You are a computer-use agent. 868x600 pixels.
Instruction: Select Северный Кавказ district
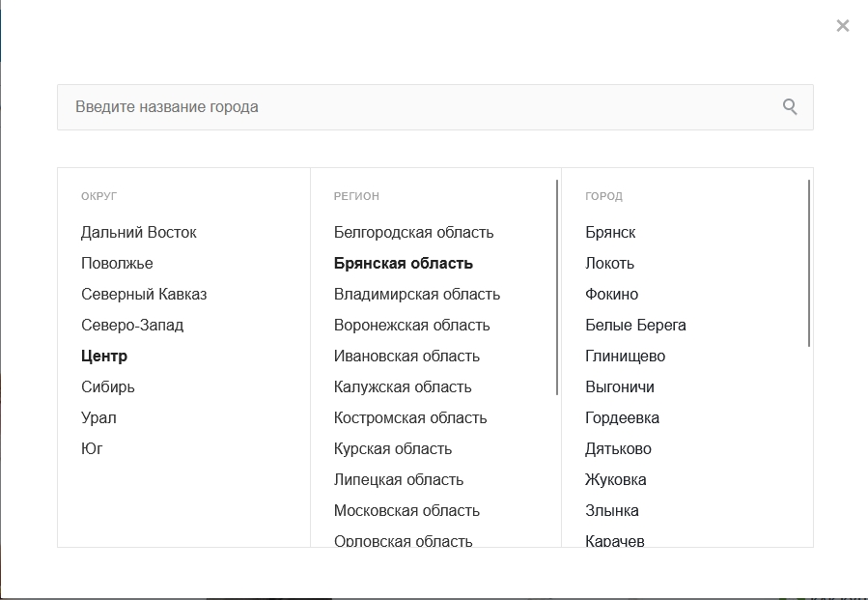click(x=144, y=294)
